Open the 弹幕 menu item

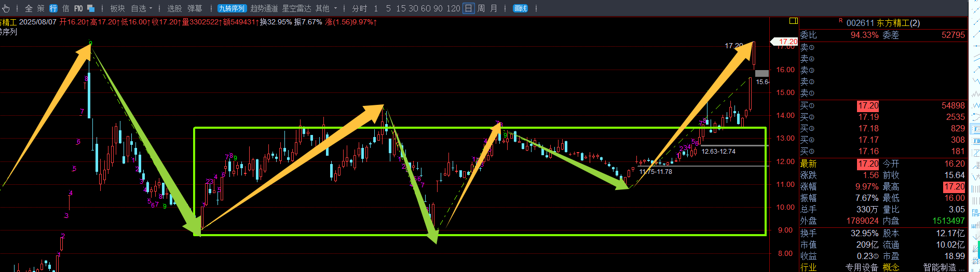point(195,8)
